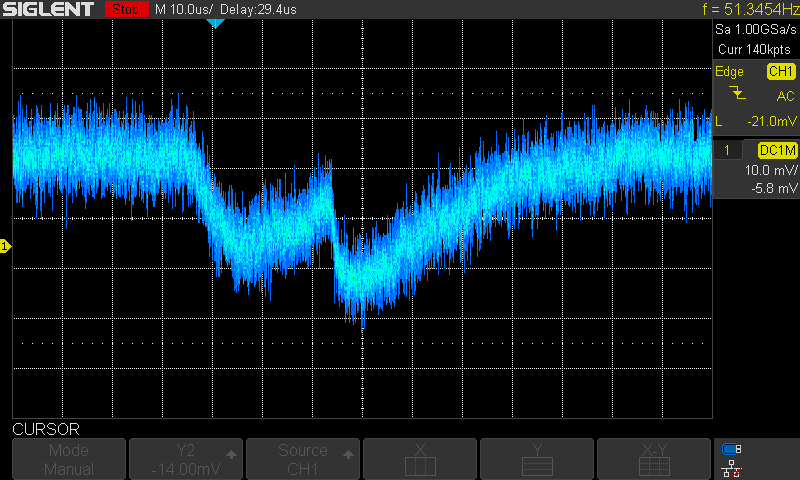The height and width of the screenshot is (480, 800).
Task: Click the USB device status icon
Action: tap(732, 449)
